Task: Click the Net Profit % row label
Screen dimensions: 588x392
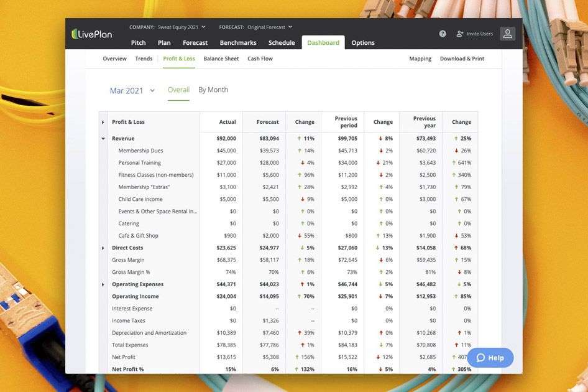Action: (x=128, y=369)
